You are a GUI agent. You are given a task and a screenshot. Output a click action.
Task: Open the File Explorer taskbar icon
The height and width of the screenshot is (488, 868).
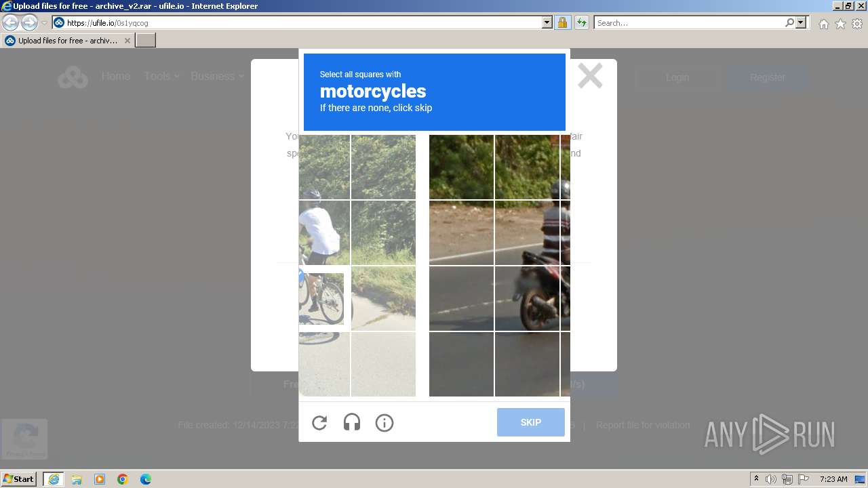tap(77, 479)
